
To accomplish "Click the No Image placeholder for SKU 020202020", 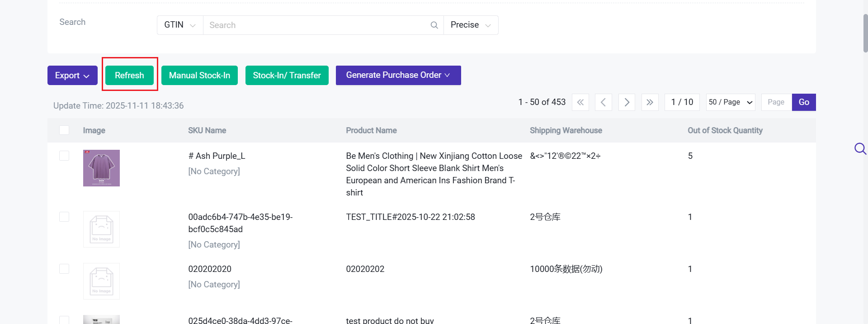I will [x=101, y=281].
